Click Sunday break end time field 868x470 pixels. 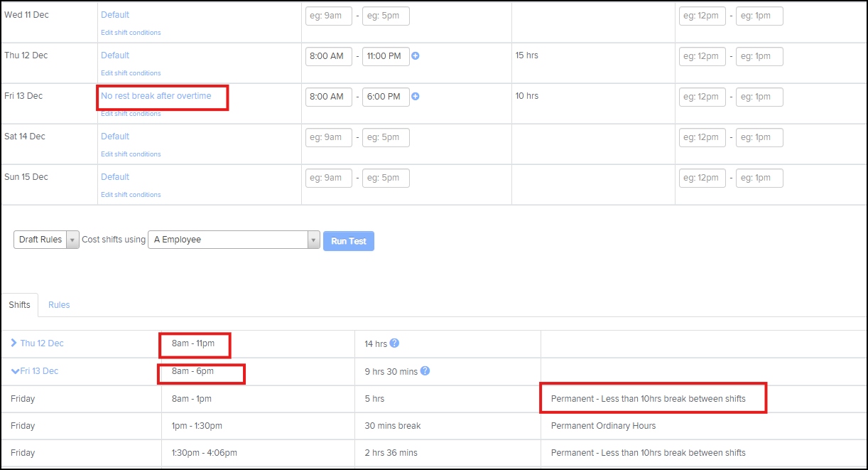click(759, 178)
